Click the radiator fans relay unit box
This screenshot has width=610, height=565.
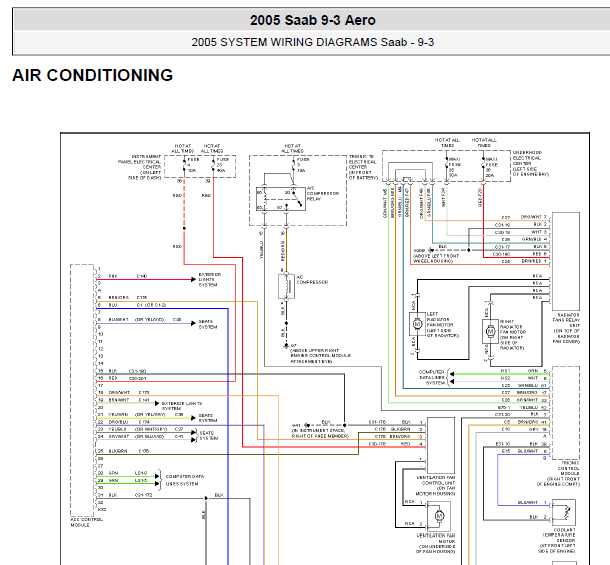click(x=566, y=261)
